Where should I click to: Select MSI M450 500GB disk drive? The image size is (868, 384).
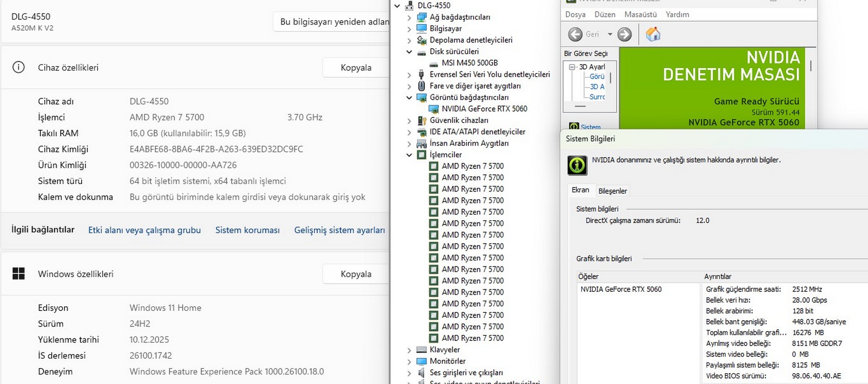click(x=469, y=63)
